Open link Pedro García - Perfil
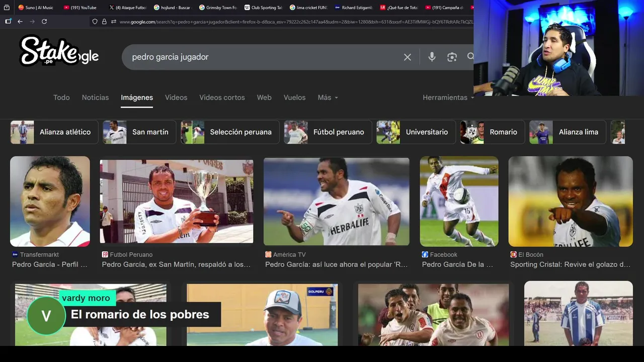The image size is (644, 362). pos(50,264)
